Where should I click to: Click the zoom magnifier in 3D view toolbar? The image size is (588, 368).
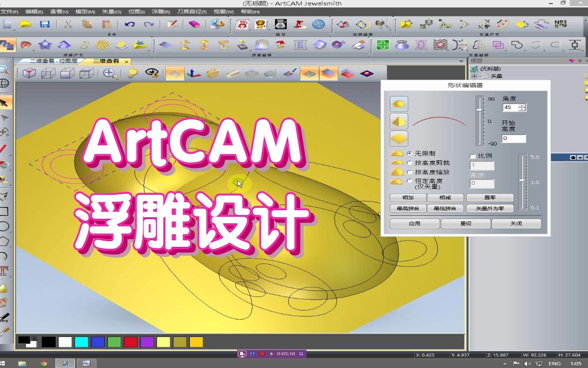coord(110,73)
